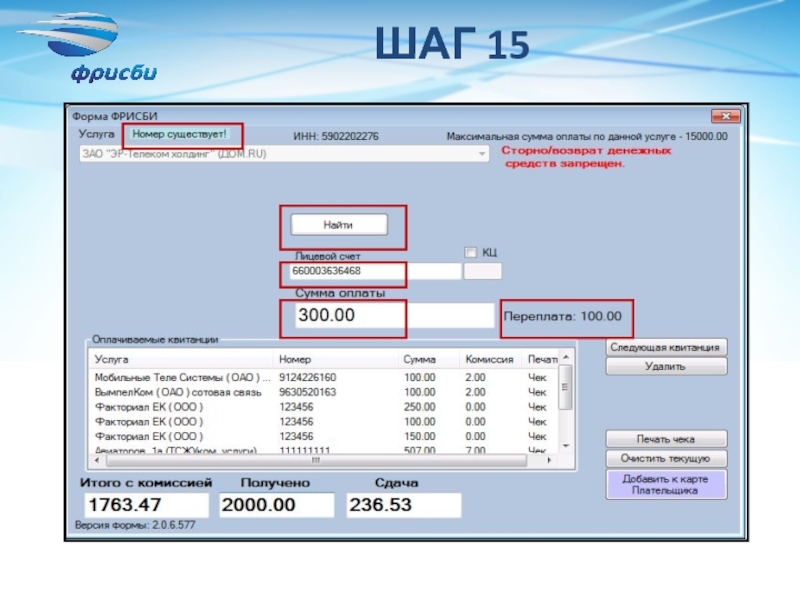Viewport: 800px width, 600px height.
Task: Sort receipts by Услуга column header
Action: click(x=181, y=359)
